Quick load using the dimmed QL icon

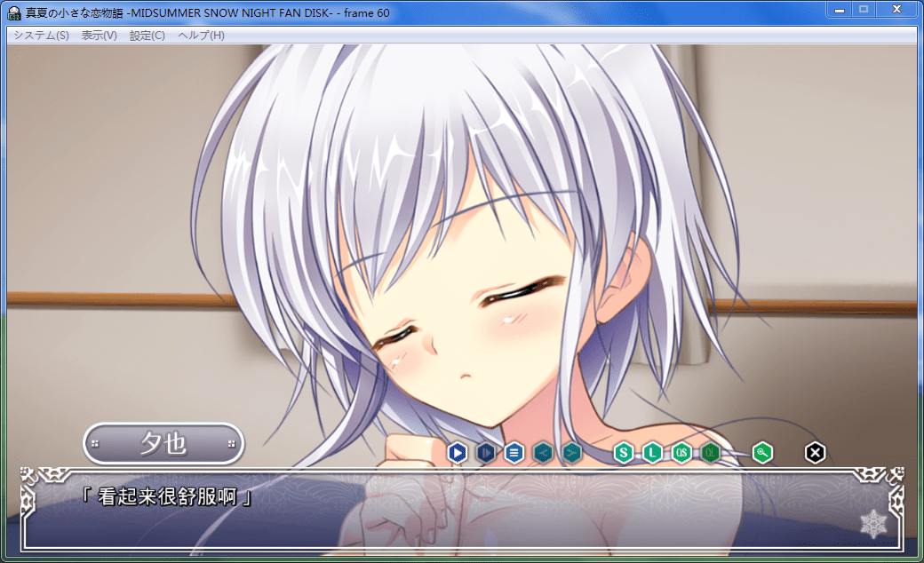pos(710,453)
